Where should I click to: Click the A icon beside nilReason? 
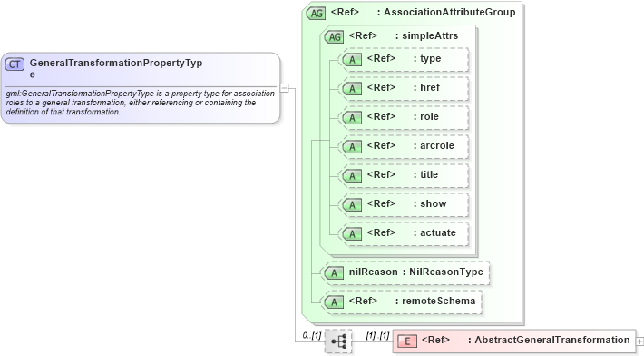pos(334,273)
